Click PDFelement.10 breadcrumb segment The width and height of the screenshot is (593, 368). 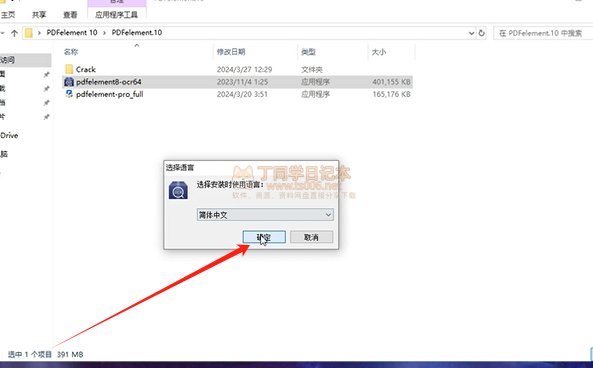pos(137,33)
